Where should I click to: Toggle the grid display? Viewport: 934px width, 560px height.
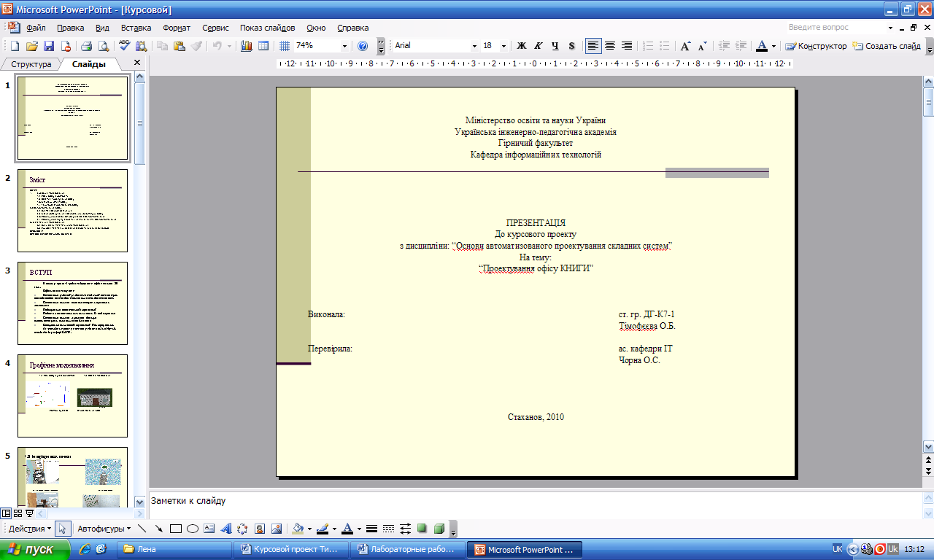tap(285, 46)
